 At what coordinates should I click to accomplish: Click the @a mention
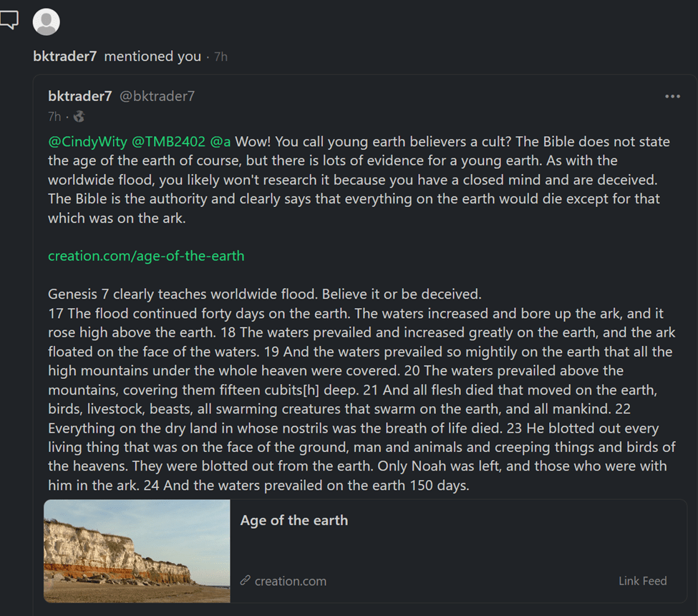[220, 141]
